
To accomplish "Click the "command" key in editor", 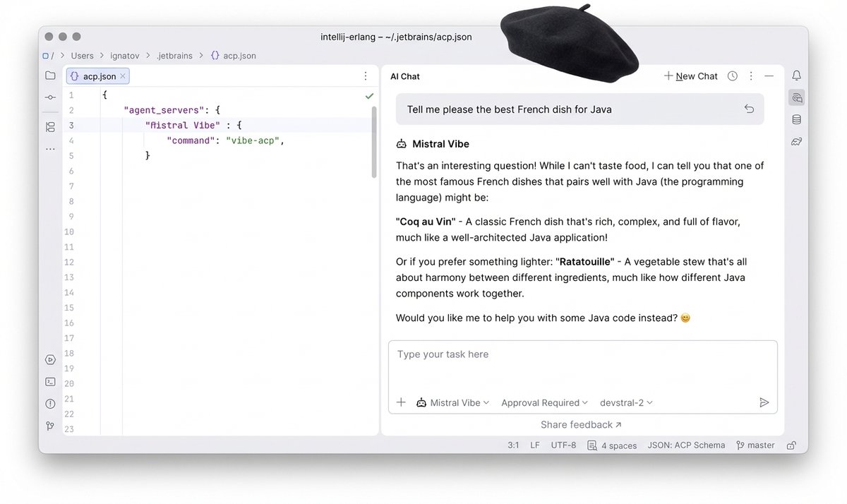I will pos(191,140).
